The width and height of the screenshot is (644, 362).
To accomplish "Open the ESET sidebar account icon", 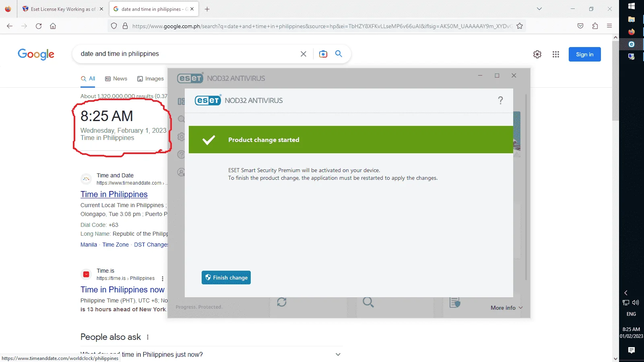I will 182,172.
